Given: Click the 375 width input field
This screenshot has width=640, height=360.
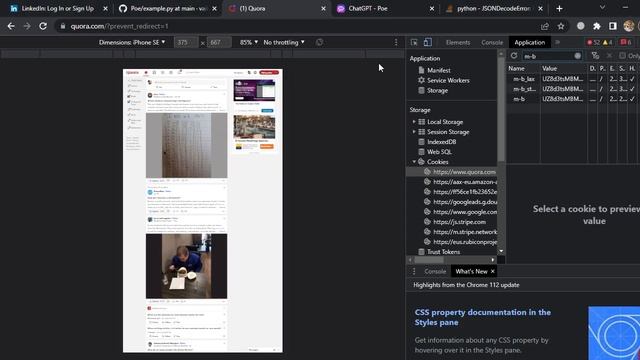Looking at the screenshot, I should [x=186, y=42].
